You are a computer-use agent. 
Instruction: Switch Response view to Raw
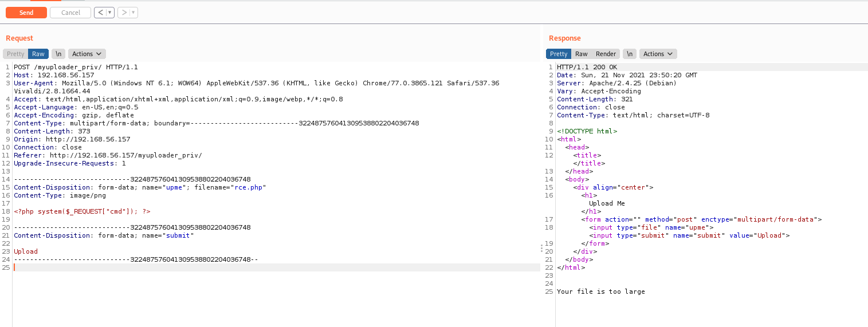[582, 54]
